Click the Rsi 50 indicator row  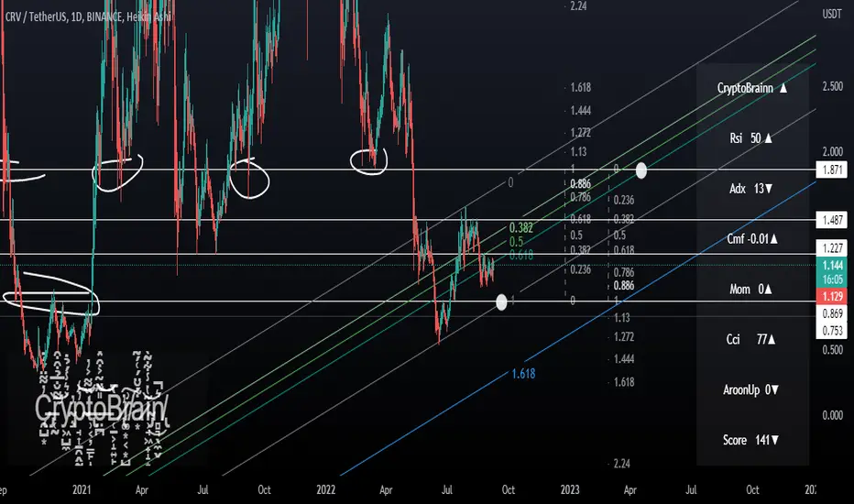752,138
